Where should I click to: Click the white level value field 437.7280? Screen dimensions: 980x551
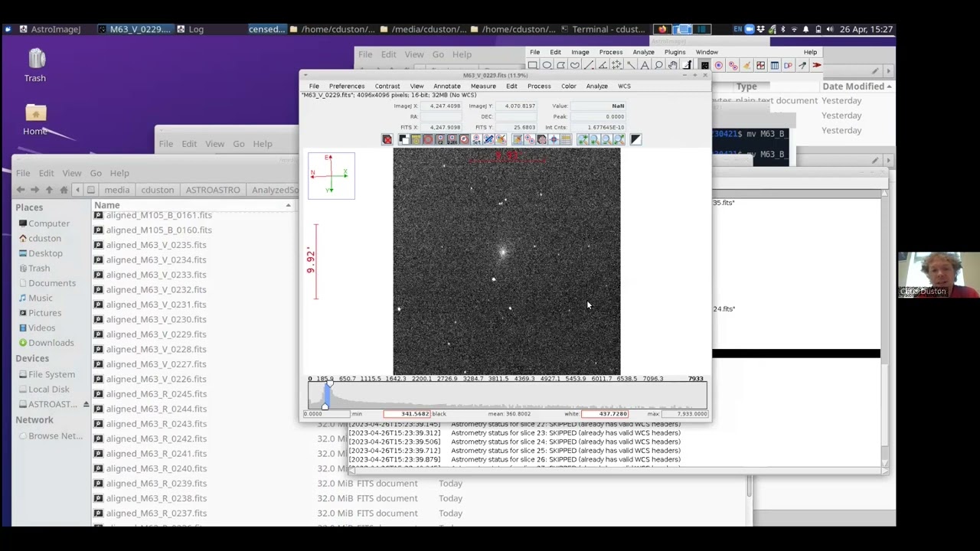(606, 414)
